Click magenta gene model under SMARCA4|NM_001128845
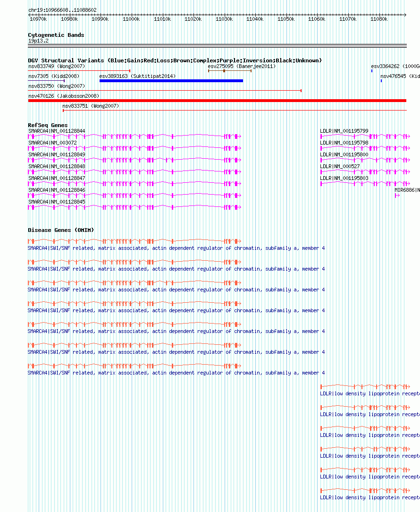 click(134, 207)
